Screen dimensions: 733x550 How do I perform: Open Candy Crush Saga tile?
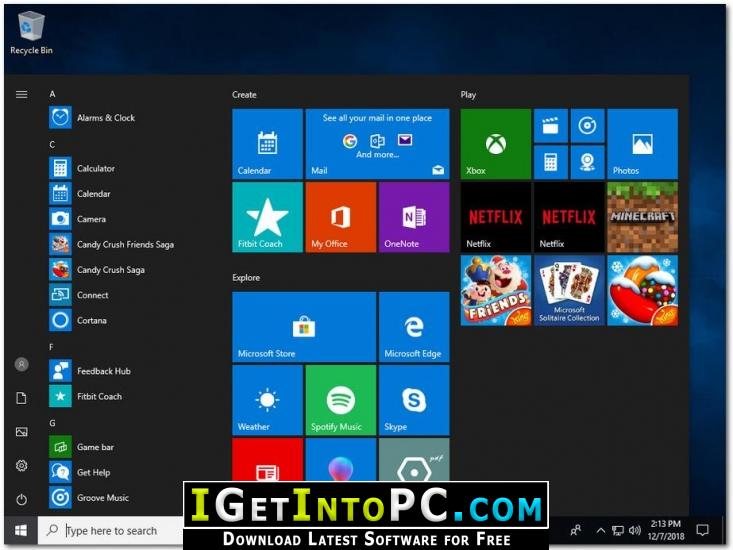pyautogui.click(x=642, y=290)
